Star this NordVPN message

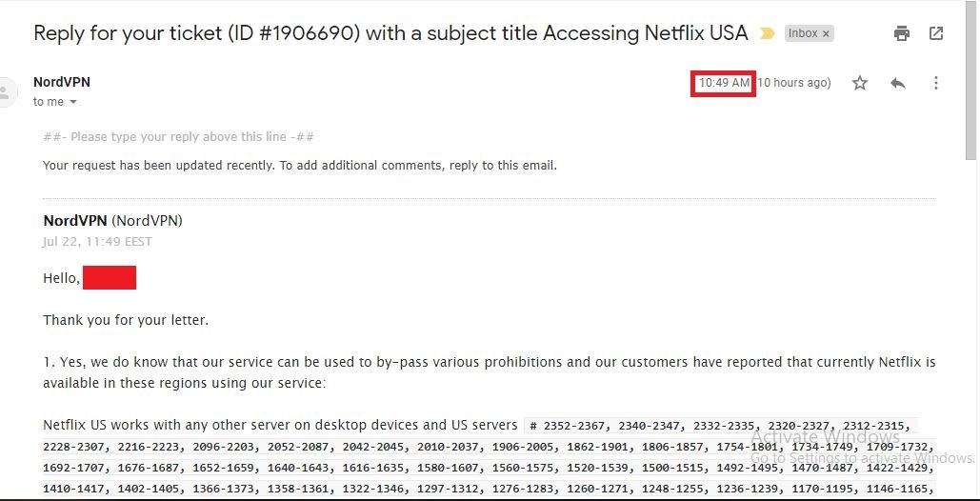point(860,83)
